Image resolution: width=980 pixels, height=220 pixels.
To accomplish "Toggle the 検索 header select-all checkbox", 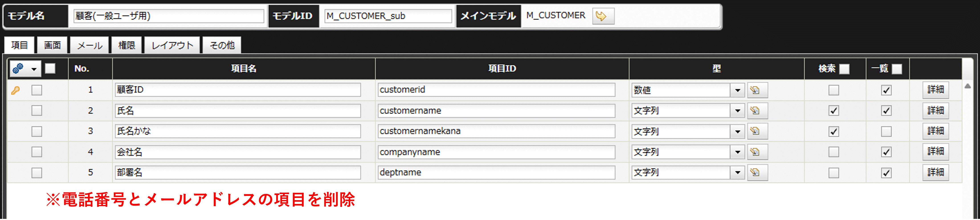I will [x=844, y=69].
